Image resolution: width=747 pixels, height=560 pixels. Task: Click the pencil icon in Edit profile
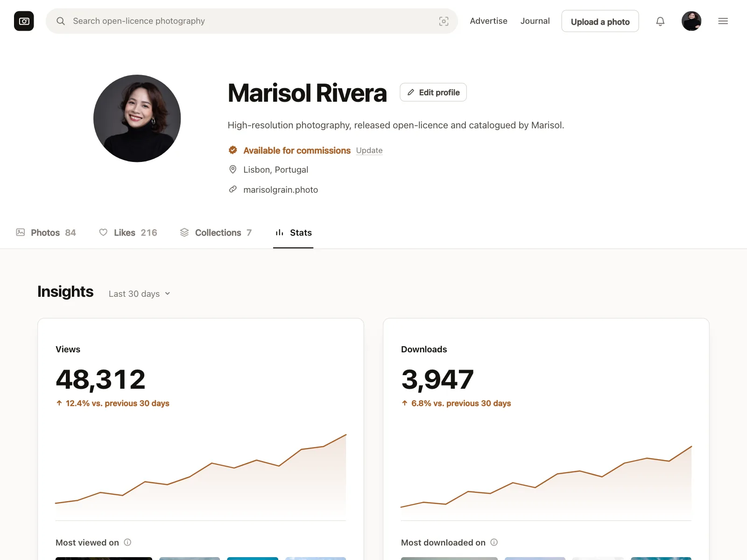[x=411, y=92]
